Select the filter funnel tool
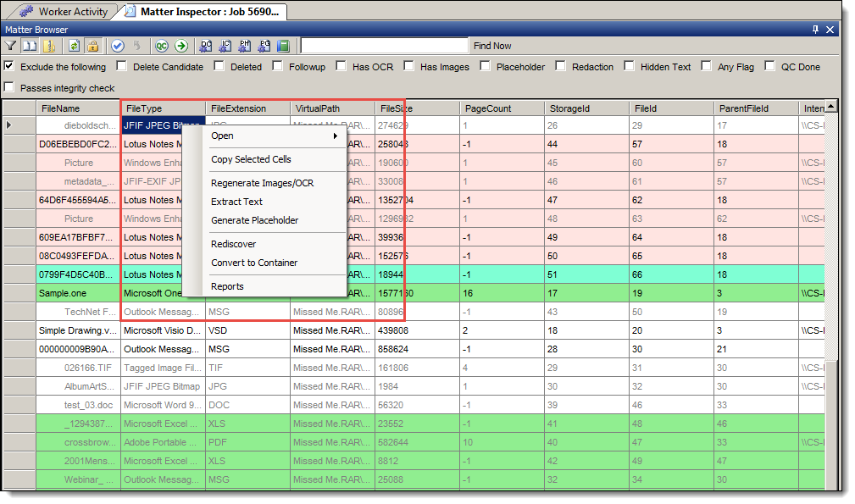Viewport: 855px width, 504px height. coord(10,46)
